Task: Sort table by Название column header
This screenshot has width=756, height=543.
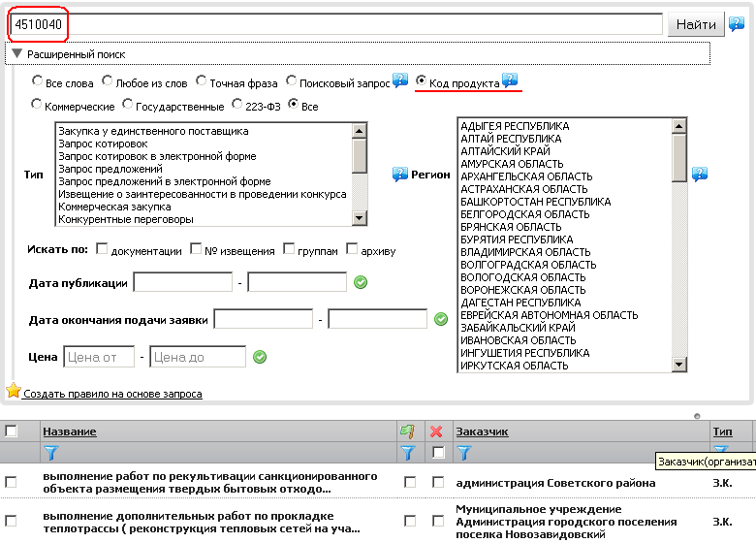Action: (69, 431)
